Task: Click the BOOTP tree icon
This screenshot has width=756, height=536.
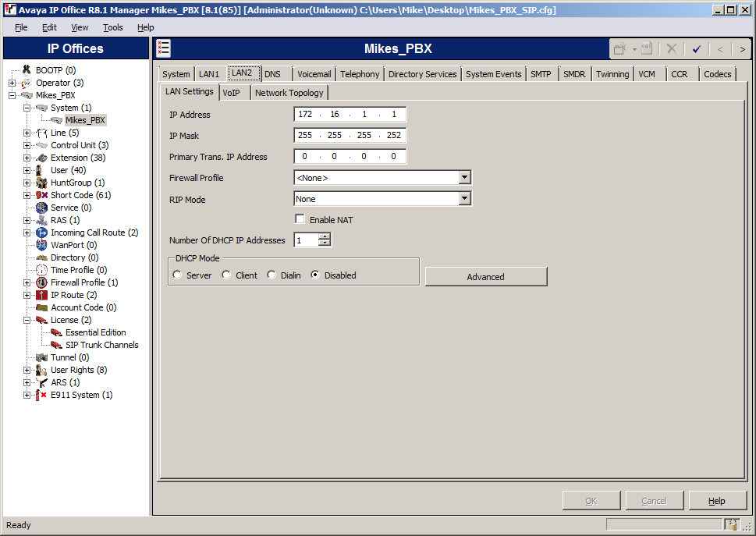Action: pos(27,70)
